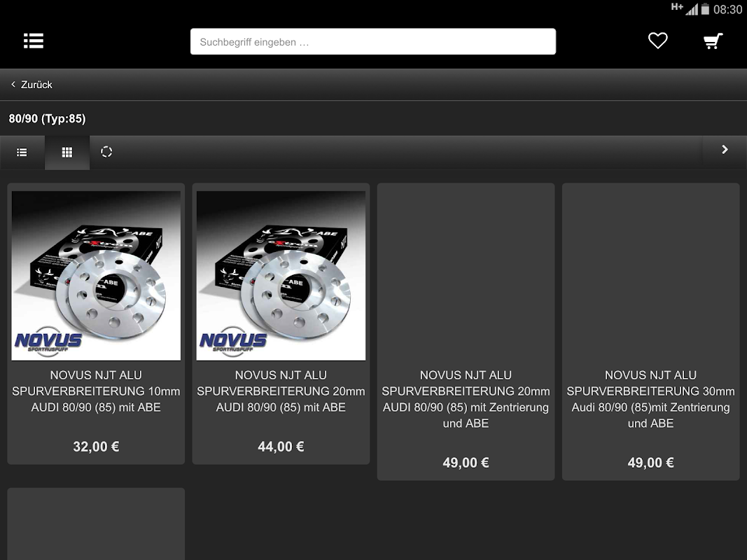Image resolution: width=747 pixels, height=560 pixels.
Task: Expand the right chevron in view toolbar
Action: [725, 150]
